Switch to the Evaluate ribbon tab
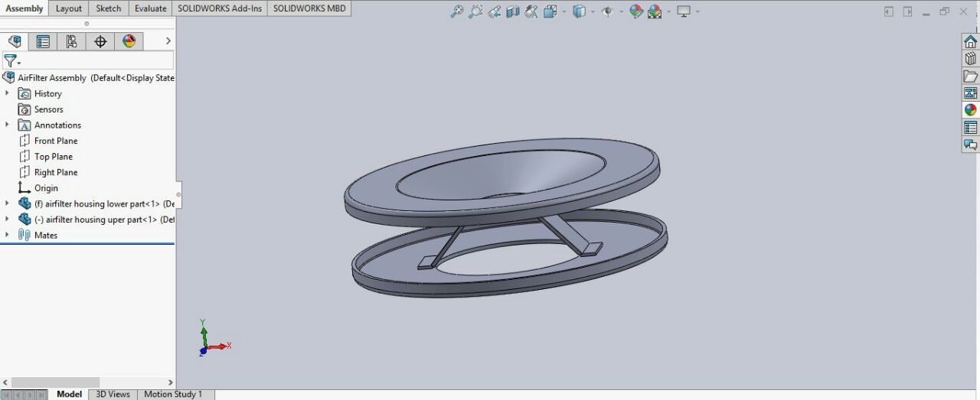980x400 pixels. 150,8
